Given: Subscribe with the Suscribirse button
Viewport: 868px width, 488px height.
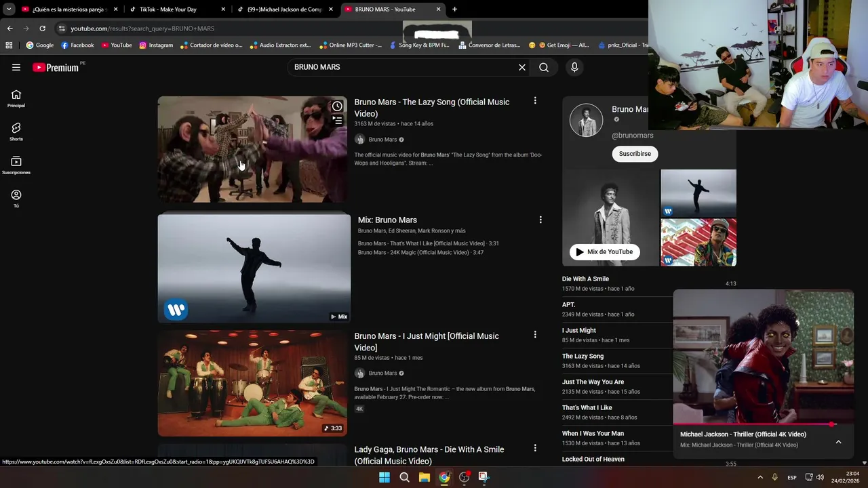Looking at the screenshot, I should click(x=635, y=154).
